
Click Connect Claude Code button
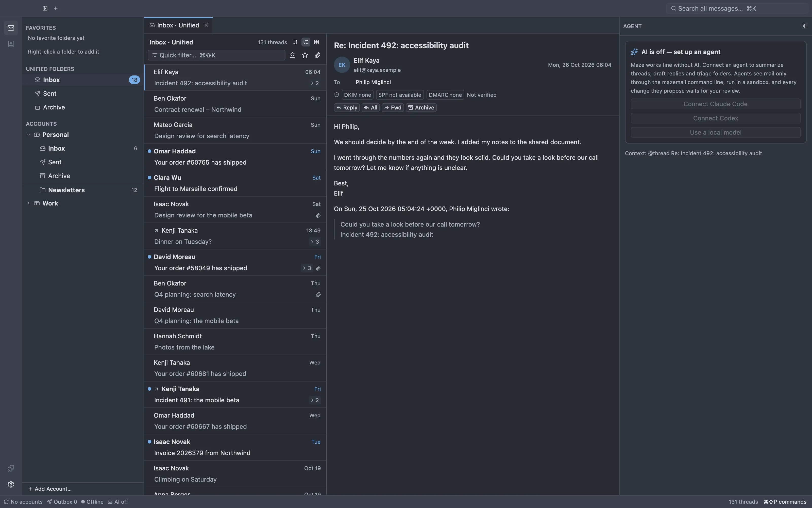pyautogui.click(x=715, y=104)
